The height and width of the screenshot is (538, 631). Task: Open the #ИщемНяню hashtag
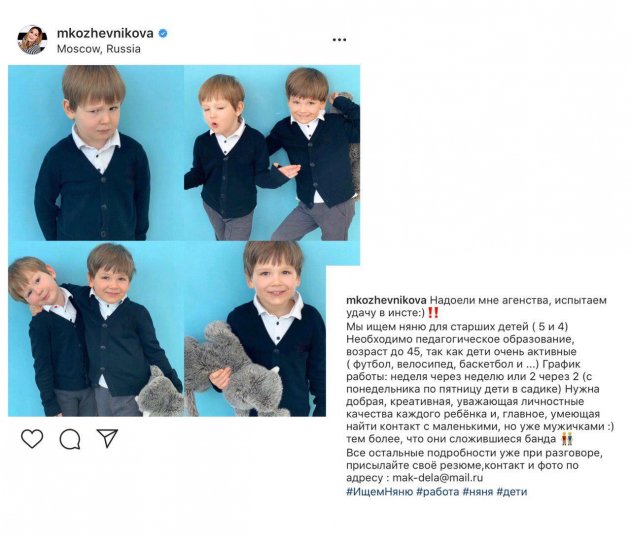pos(379,492)
